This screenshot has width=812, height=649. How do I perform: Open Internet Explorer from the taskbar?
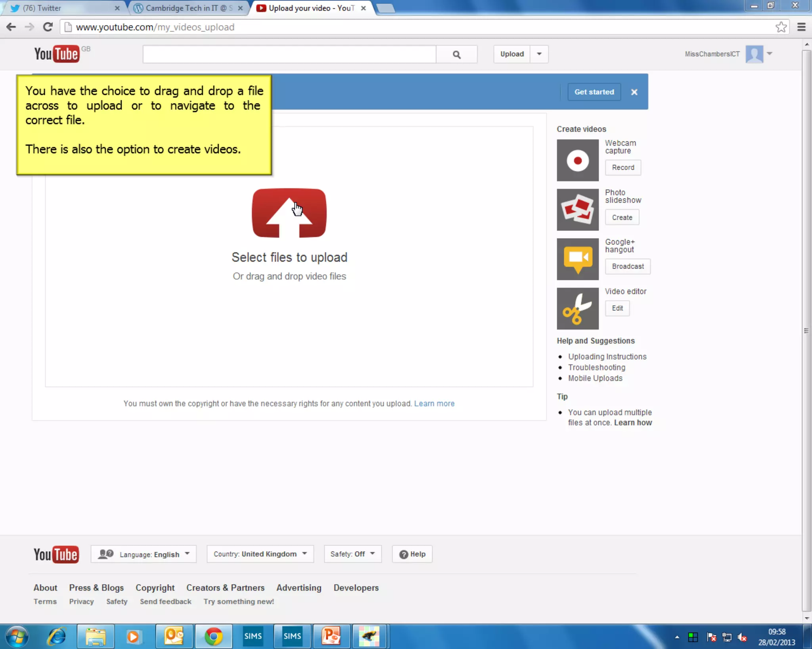point(57,636)
